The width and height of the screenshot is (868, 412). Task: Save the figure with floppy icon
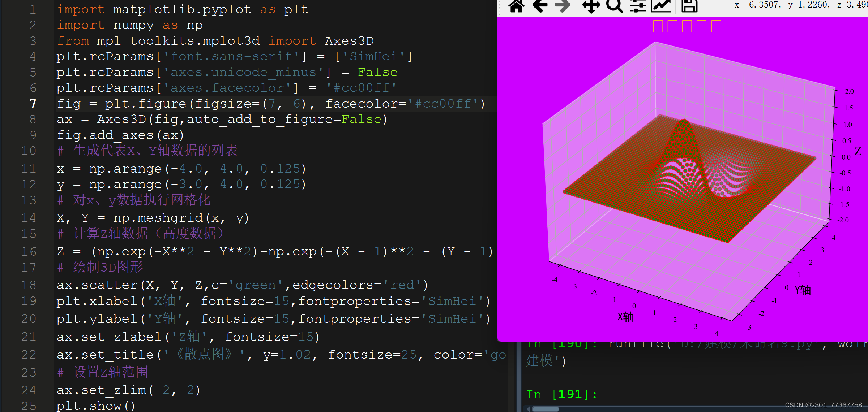coord(689,6)
